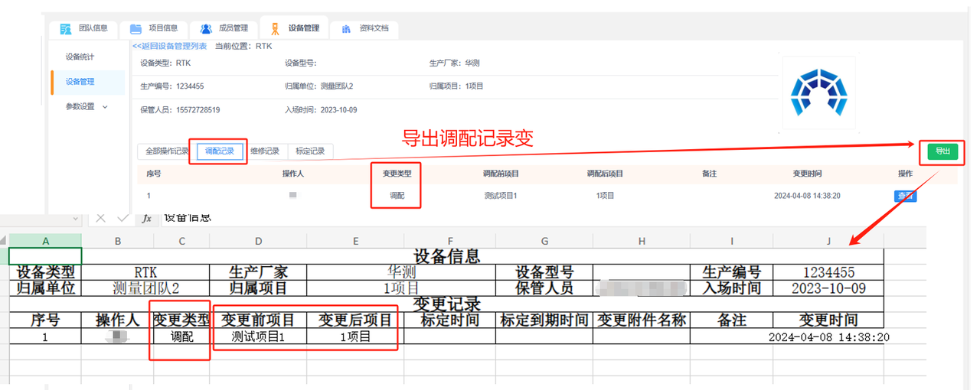The height and width of the screenshot is (390, 980).
Task: Click the blue 查看 button in the row
Action: 906,196
